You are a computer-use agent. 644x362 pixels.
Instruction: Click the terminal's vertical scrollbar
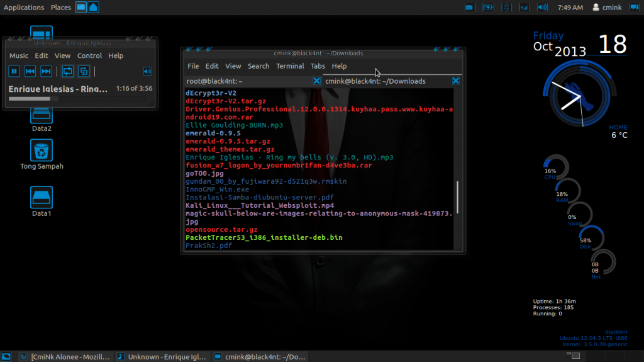[458, 197]
